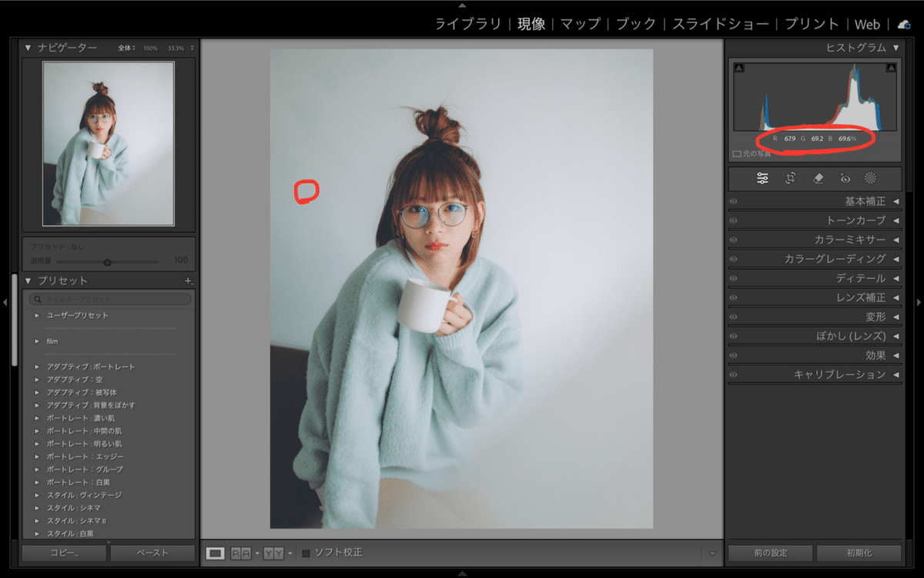Expand the カラーミキサー panel
The height and width of the screenshot is (578, 924).
[896, 240]
